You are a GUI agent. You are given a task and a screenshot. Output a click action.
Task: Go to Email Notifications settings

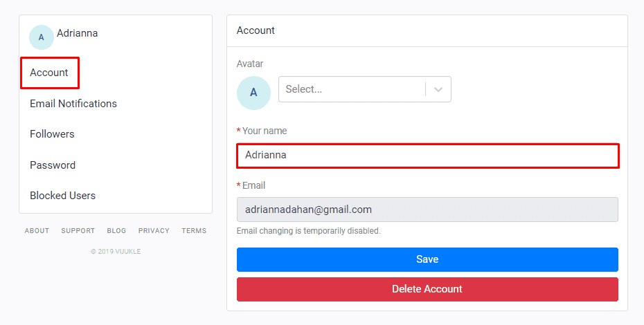pos(73,104)
